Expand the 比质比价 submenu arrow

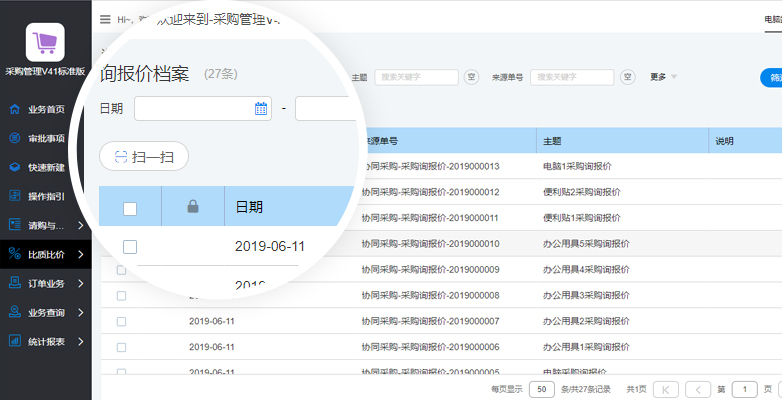click(80, 254)
